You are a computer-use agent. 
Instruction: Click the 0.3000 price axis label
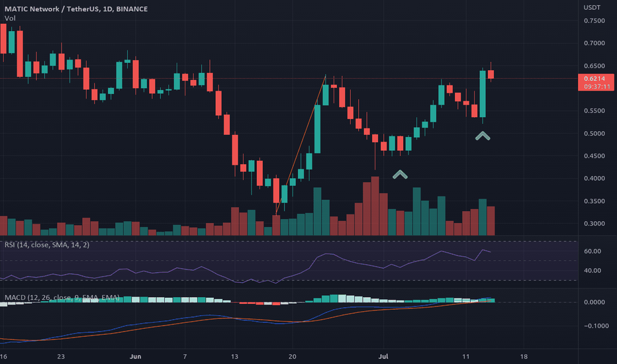point(594,224)
